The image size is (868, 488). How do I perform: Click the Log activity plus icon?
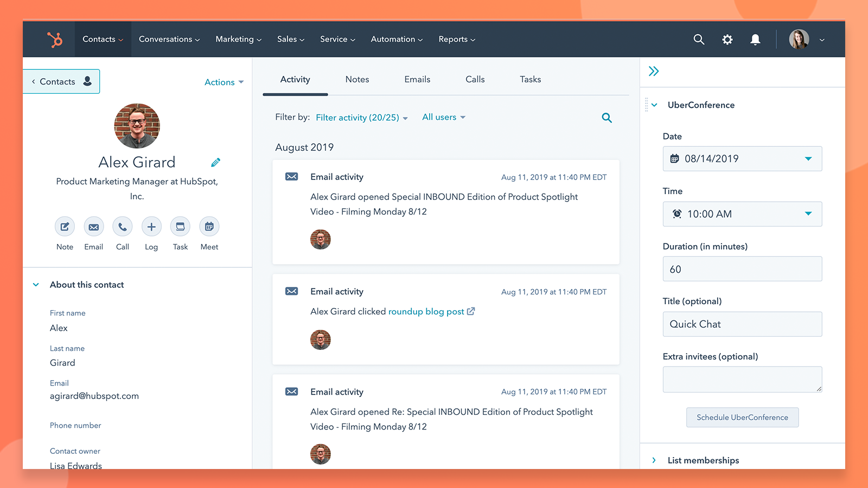coord(151,227)
